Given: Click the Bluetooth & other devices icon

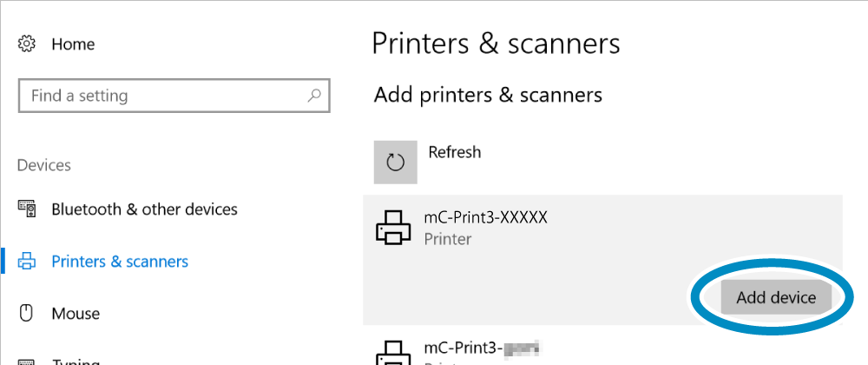Looking at the screenshot, I should click(27, 209).
